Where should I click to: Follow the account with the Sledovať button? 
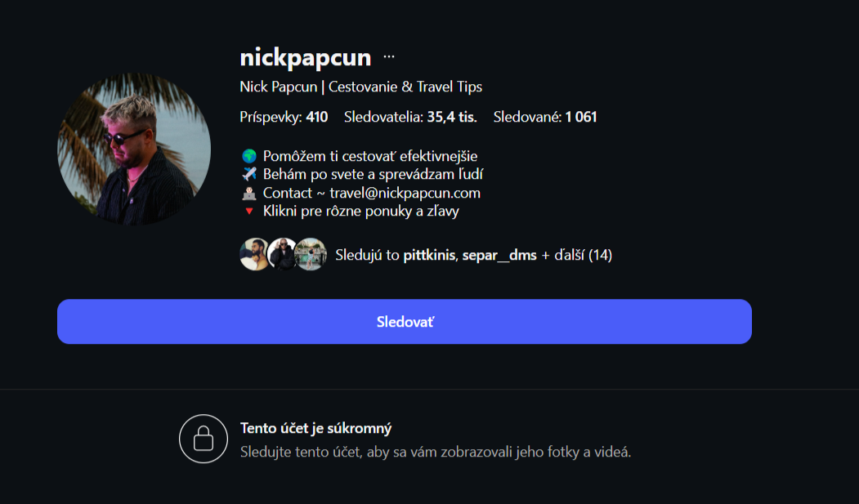405,322
